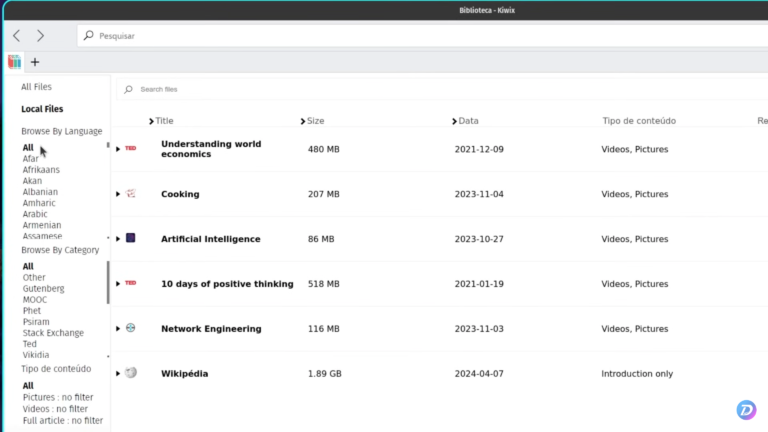The image size is (768, 432).
Task: Filter category by Ted
Action: click(30, 344)
